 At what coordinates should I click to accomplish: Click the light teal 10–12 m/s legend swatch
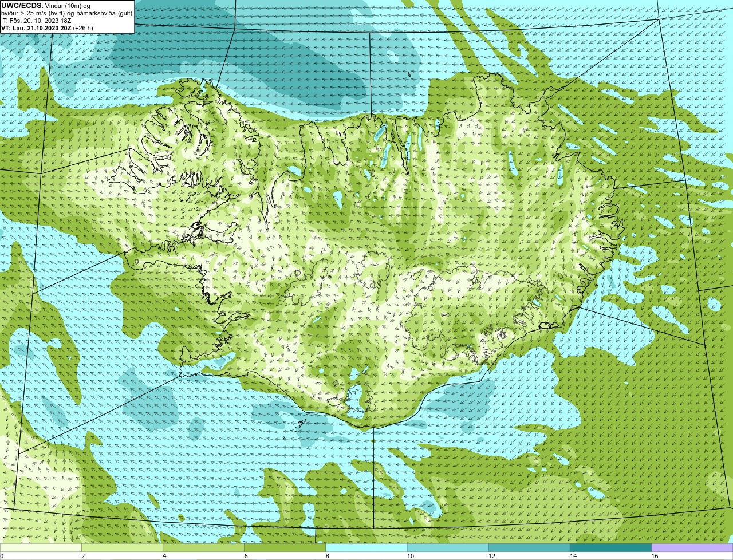pyautogui.click(x=448, y=548)
